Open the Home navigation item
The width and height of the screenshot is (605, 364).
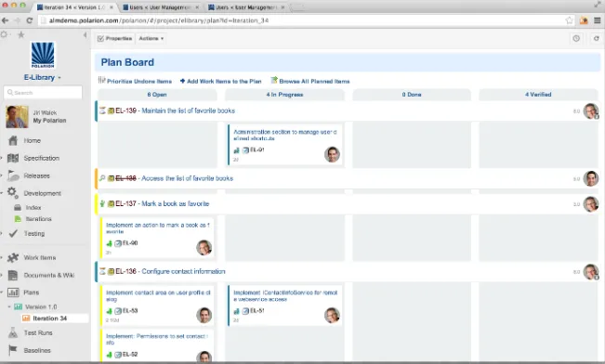(x=32, y=141)
